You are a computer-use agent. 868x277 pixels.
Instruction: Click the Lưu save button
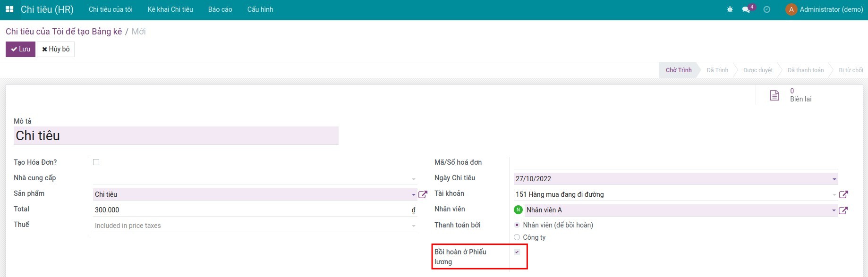[x=20, y=49]
